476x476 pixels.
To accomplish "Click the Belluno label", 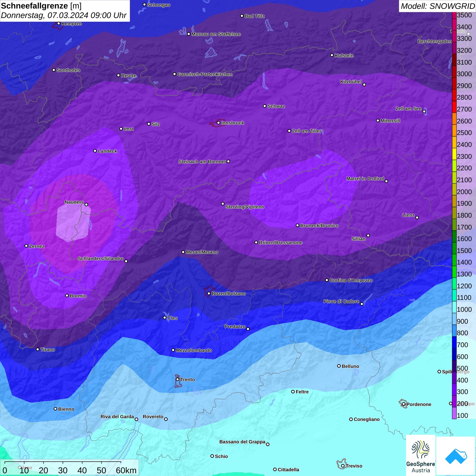I will coord(351,366).
